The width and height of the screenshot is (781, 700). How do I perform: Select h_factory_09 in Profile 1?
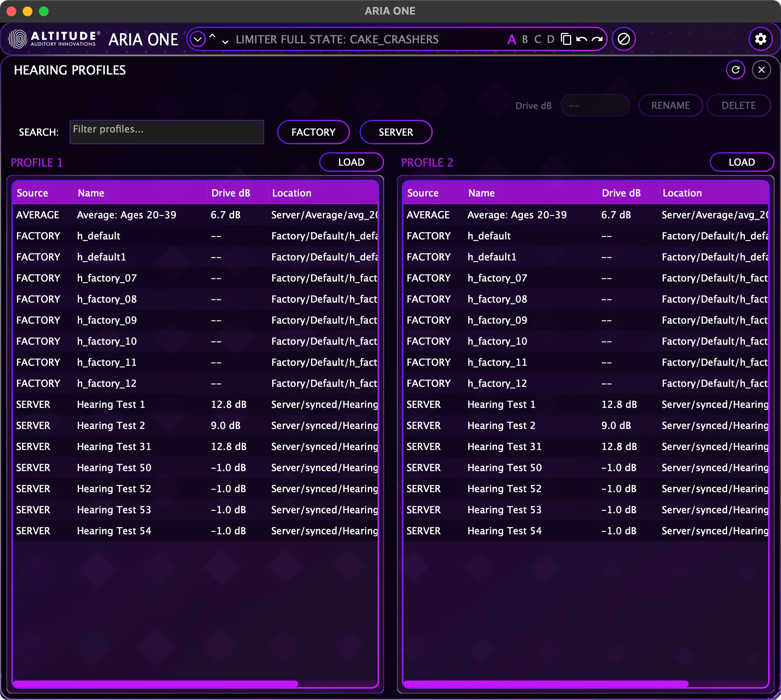click(x=195, y=320)
